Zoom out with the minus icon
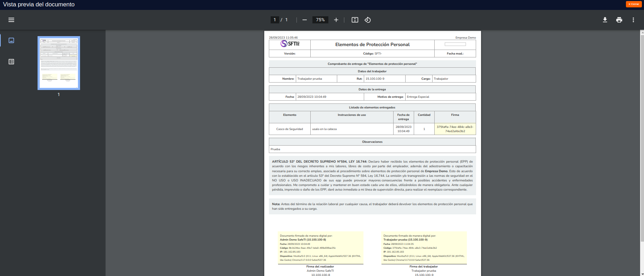This screenshot has height=276, width=644. (x=305, y=20)
